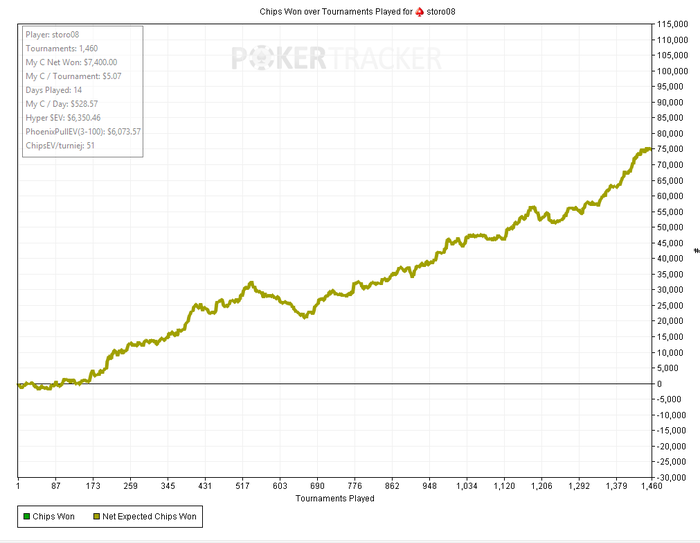Select 'ChipsEV/turniej: 51' text
Screen dimensions: 700x543
click(x=60, y=145)
